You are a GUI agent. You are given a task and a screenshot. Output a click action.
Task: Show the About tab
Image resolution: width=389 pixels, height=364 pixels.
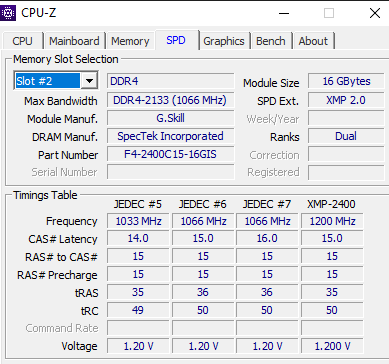pyautogui.click(x=313, y=41)
